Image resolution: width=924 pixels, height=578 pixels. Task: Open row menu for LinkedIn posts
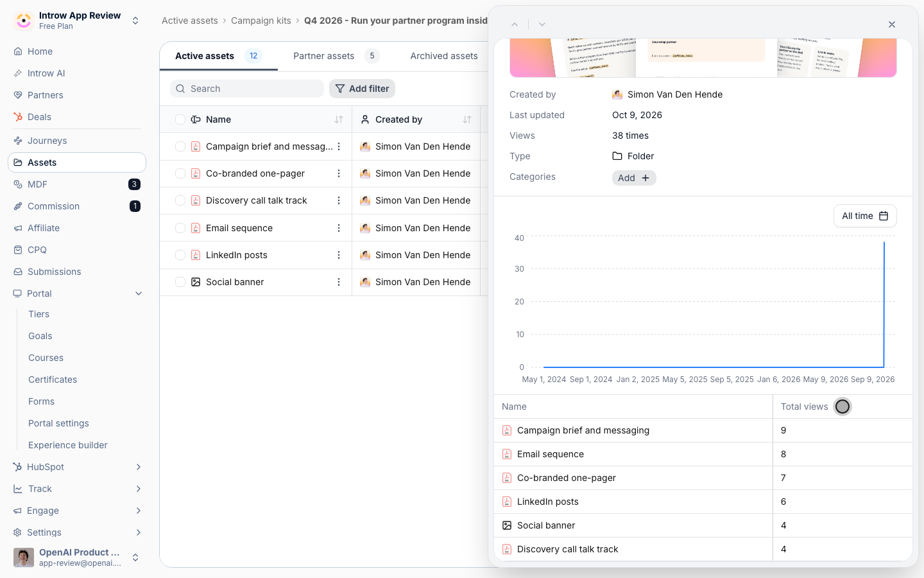(339, 255)
